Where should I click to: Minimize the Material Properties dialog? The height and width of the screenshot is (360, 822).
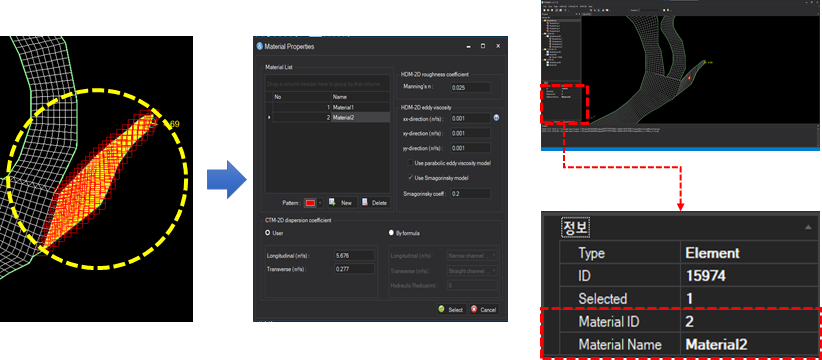tap(468, 46)
